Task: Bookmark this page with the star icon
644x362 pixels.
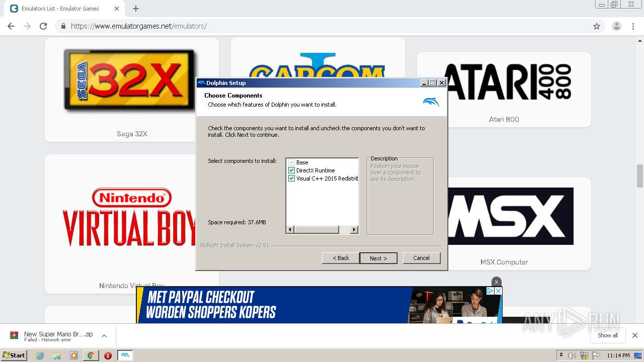Action: 597,26
